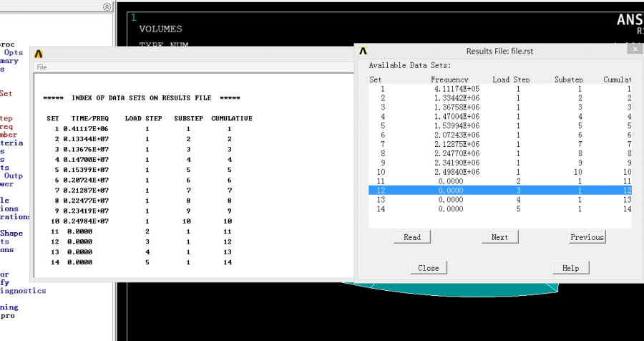This screenshot has width=644, height=341.
Task: Click the Load Step column header in the Results File dialog
Action: pos(511,80)
